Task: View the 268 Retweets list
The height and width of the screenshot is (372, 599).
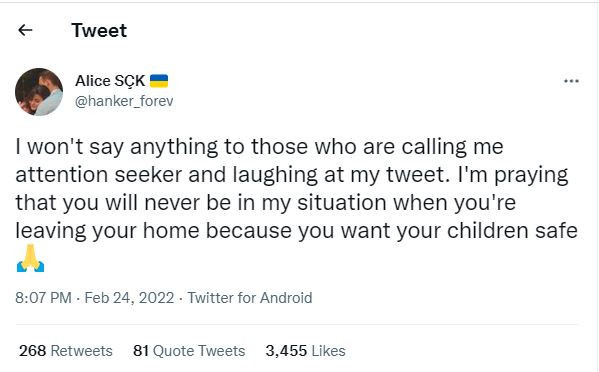Action: [x=66, y=351]
